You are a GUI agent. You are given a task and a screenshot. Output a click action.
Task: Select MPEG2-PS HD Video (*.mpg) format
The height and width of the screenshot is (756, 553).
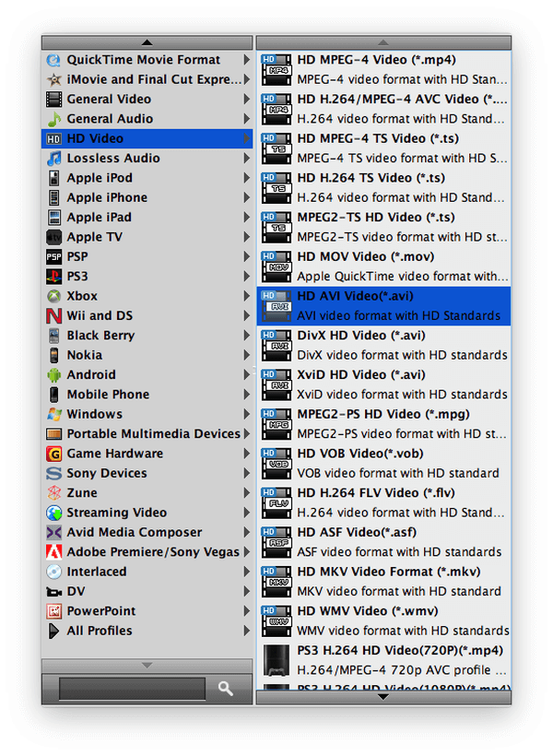tap(383, 424)
